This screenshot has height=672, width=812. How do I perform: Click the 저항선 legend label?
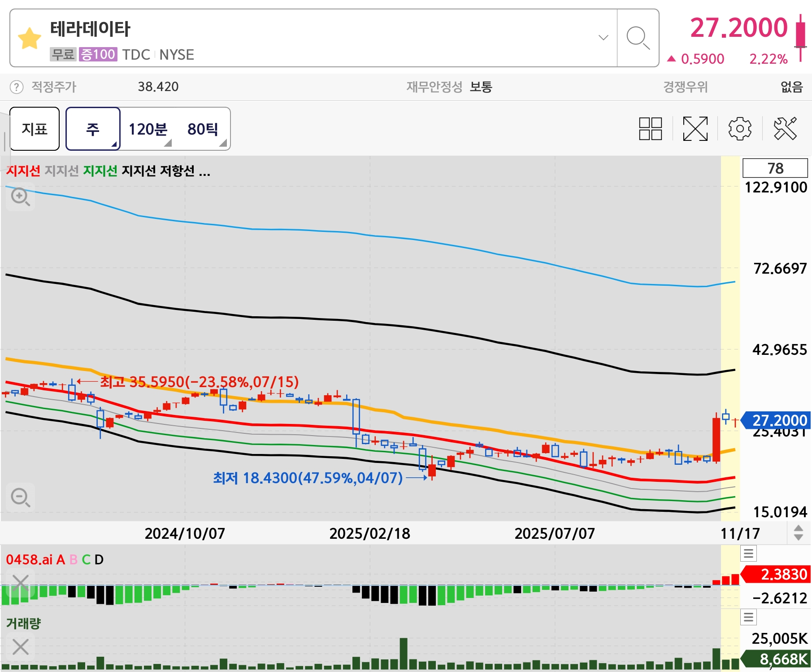[177, 171]
